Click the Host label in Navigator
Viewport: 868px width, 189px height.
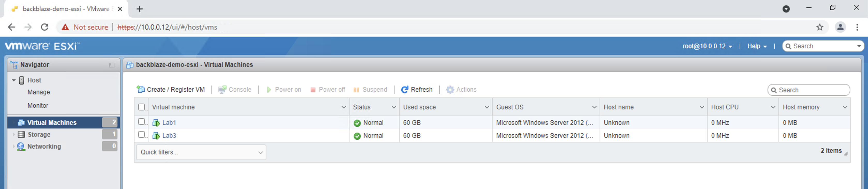(x=34, y=80)
